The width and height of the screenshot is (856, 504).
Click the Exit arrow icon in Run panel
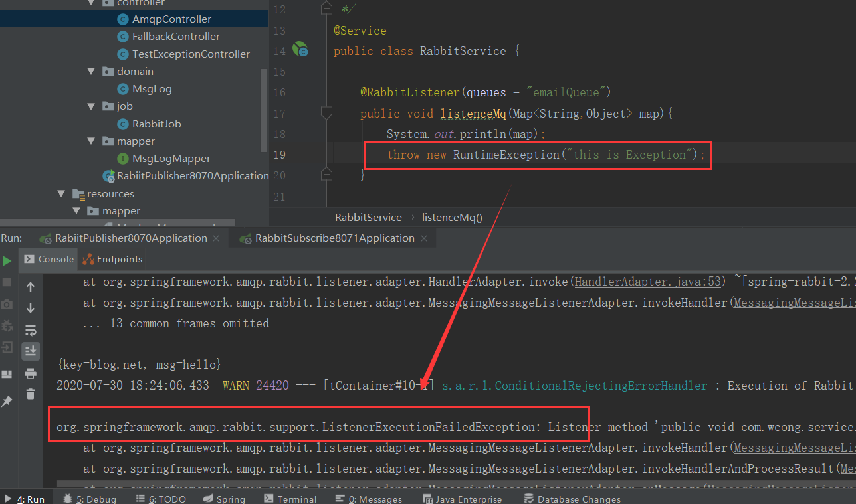7,347
